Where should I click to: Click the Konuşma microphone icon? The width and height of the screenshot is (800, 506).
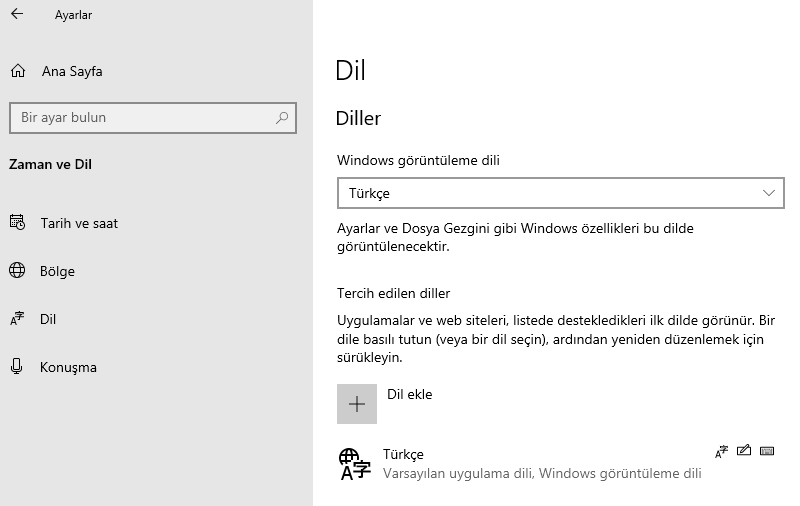(16, 366)
